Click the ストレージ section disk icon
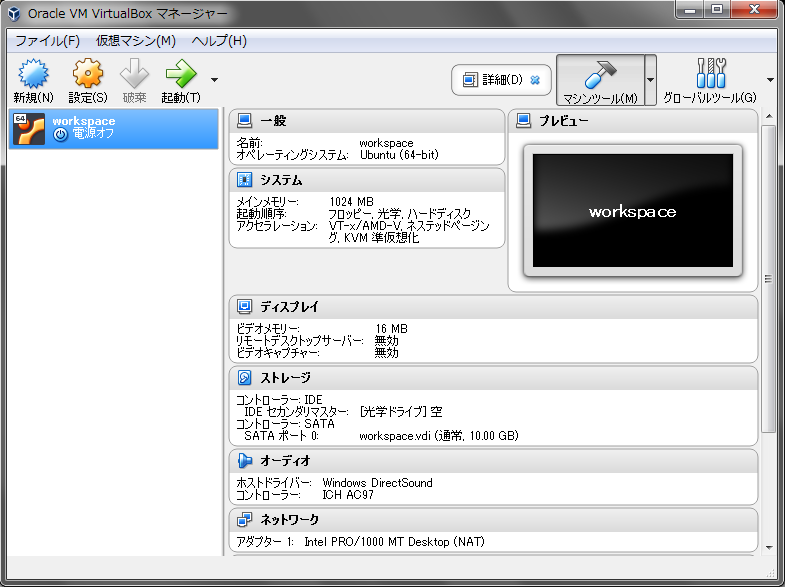 (x=244, y=377)
